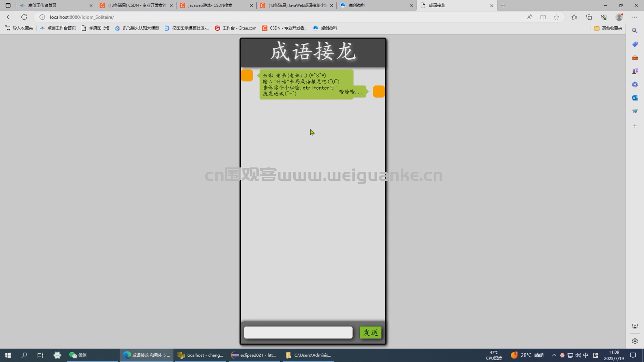This screenshot has height=362, width=644.
Task: Open sidebar shopping tag icon
Action: click(635, 44)
